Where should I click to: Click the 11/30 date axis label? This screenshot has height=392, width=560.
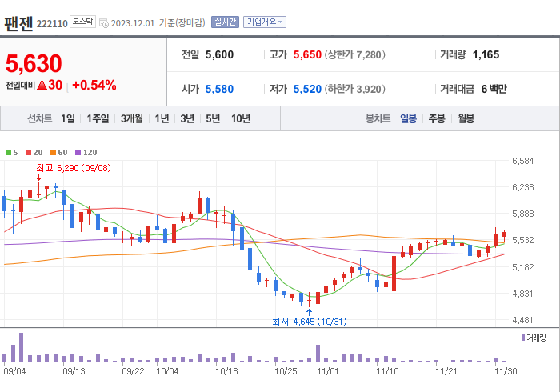coord(506,371)
